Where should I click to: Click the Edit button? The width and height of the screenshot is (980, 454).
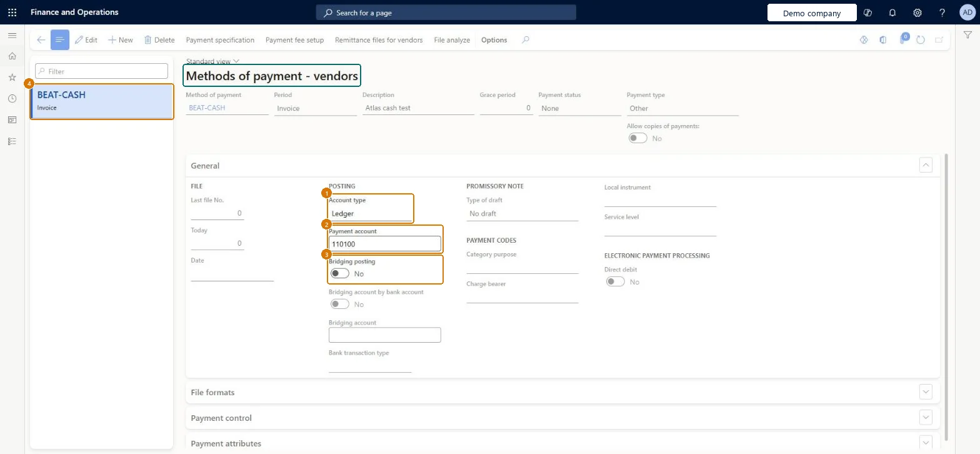pyautogui.click(x=86, y=40)
